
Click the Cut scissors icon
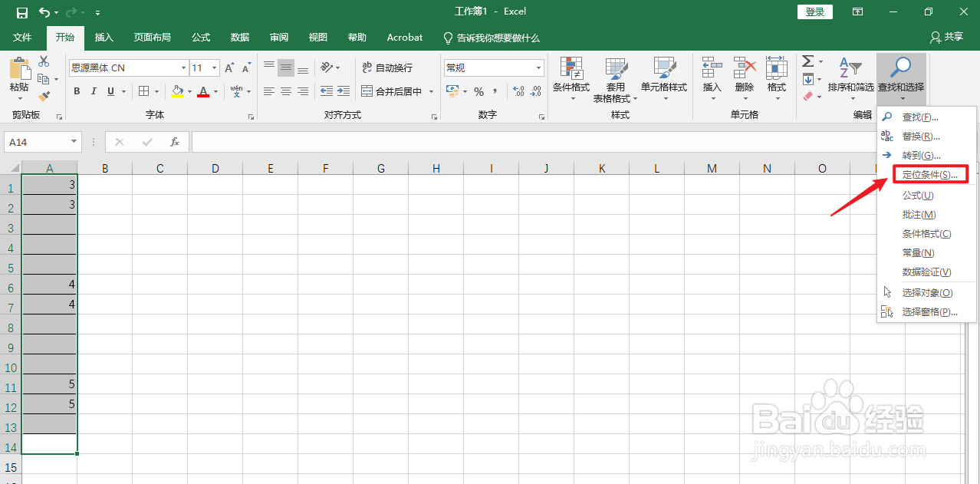[44, 61]
